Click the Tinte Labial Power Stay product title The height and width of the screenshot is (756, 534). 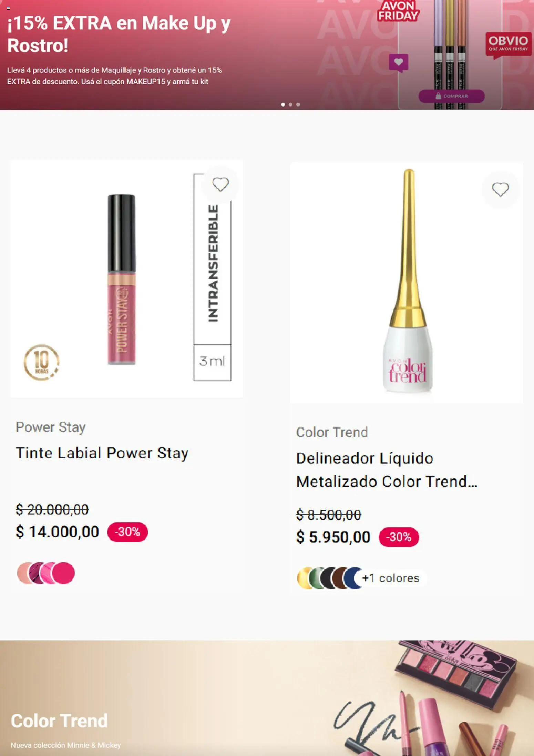[x=102, y=453]
